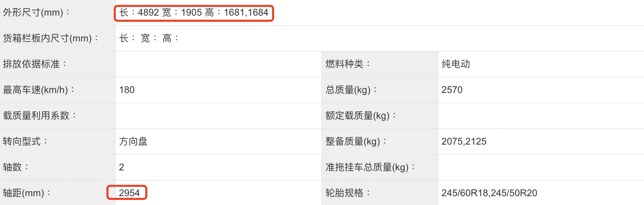This screenshot has height=205, width=644.
Task: Click the 方向盘 steering type value
Action: click(x=133, y=142)
